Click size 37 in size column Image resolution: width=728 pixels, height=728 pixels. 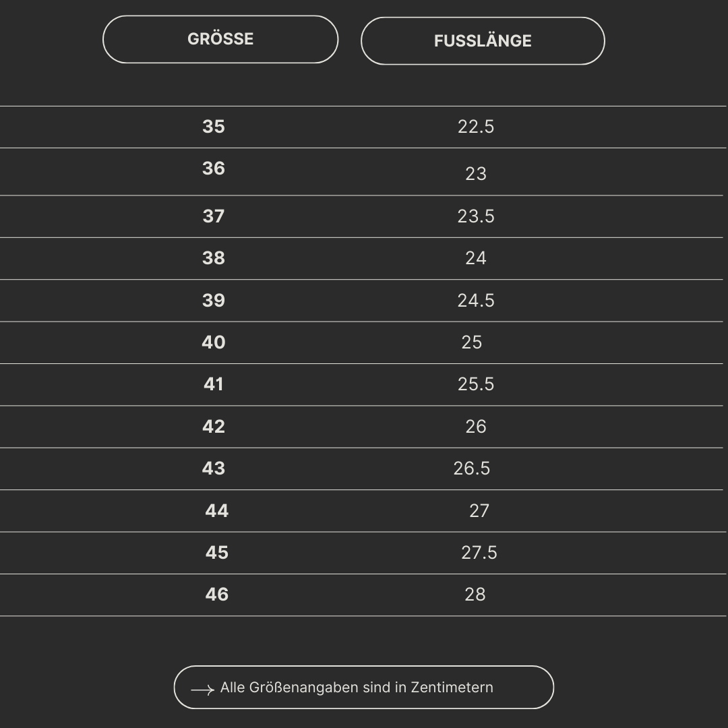pyautogui.click(x=214, y=216)
